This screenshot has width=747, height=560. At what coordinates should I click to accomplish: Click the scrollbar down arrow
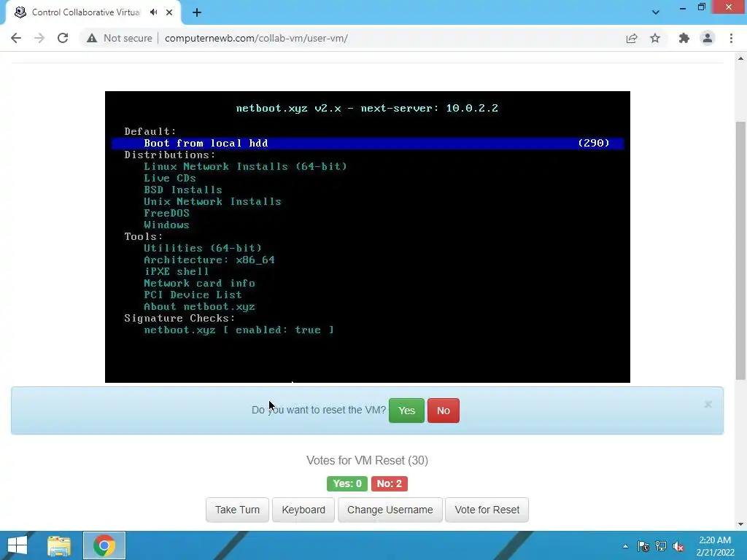coord(740,524)
